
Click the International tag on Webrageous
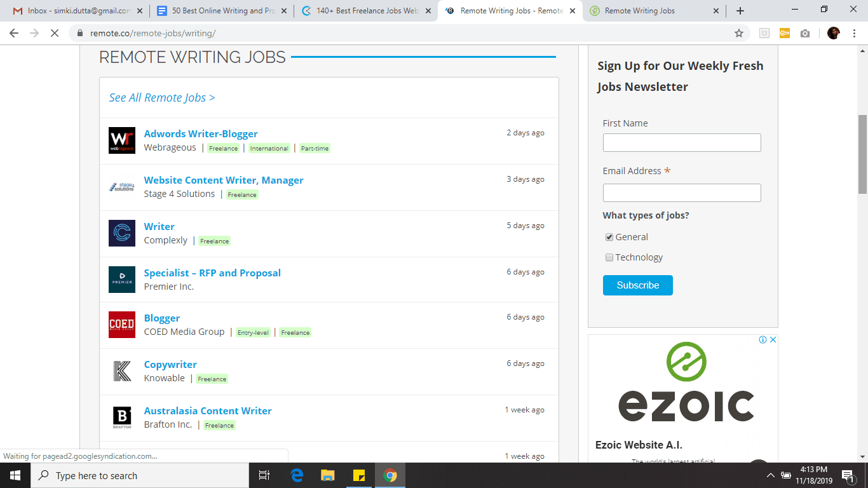pyautogui.click(x=269, y=148)
